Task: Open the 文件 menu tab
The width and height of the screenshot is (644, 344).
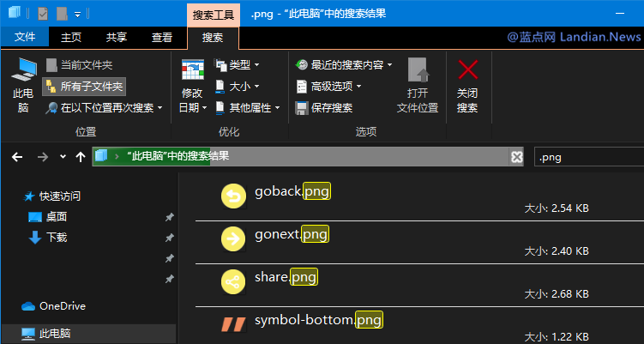Action: (26, 37)
